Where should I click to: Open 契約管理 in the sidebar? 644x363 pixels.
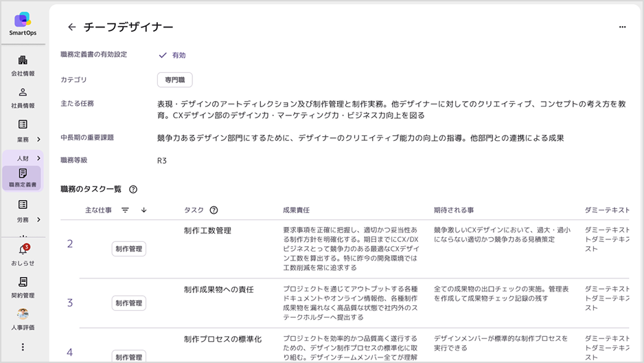23,287
